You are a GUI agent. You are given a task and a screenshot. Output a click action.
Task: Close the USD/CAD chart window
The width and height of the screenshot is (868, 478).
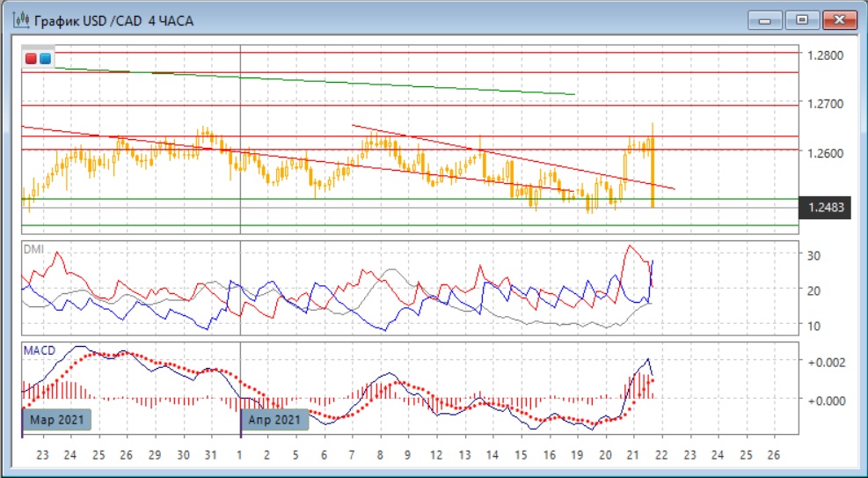click(838, 19)
